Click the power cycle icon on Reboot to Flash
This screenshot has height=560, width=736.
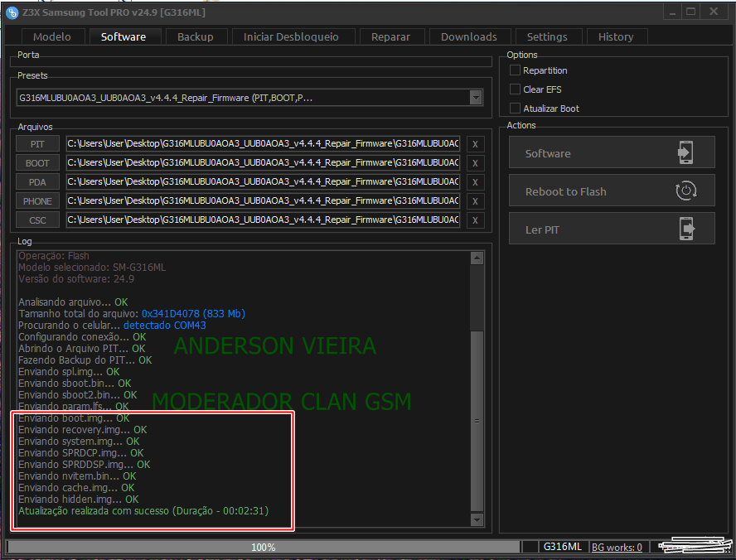pyautogui.click(x=685, y=191)
